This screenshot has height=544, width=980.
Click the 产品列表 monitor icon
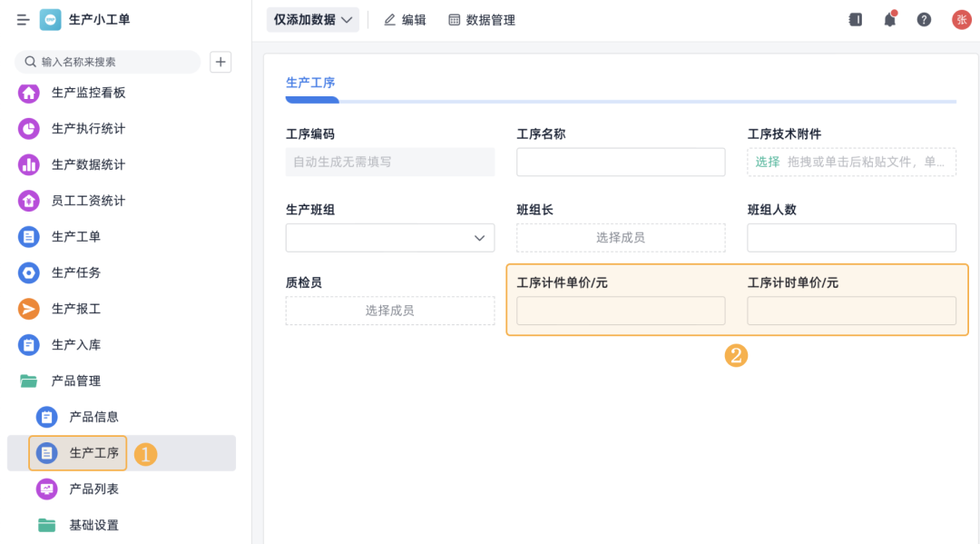(x=47, y=489)
